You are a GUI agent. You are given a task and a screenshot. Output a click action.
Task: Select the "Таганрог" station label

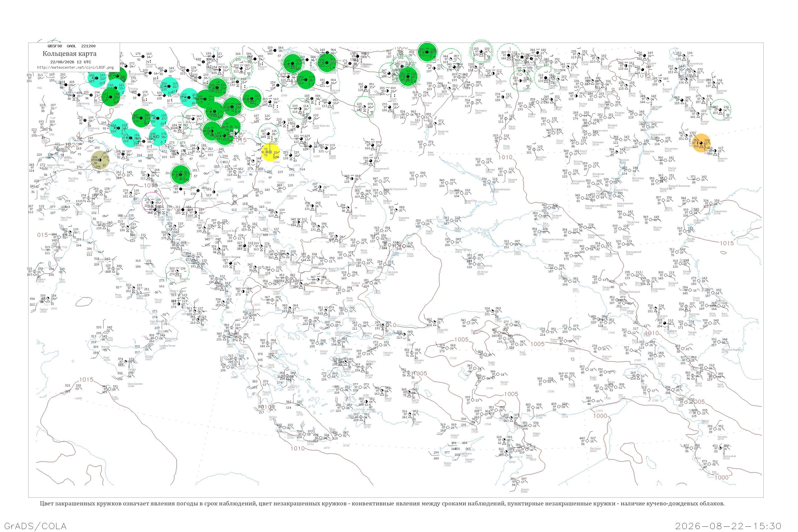[x=557, y=215]
